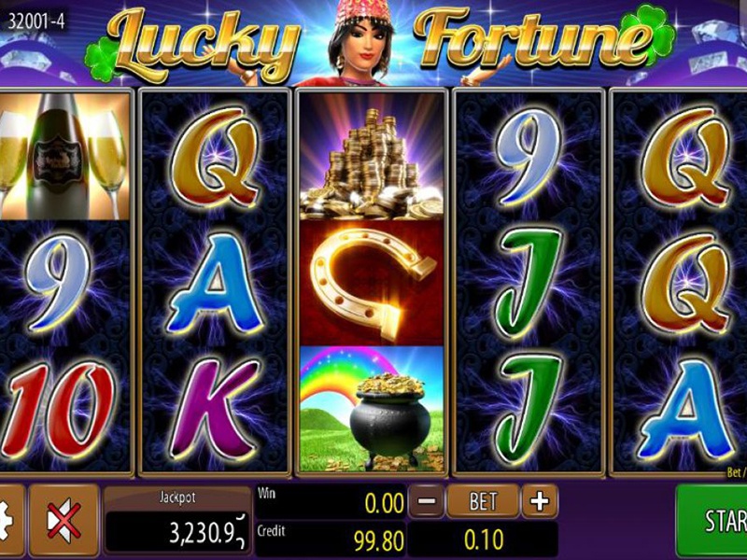This screenshot has height=560, width=747.
Task: Select the gold coin pile symbol
Action: pyautogui.click(x=372, y=156)
